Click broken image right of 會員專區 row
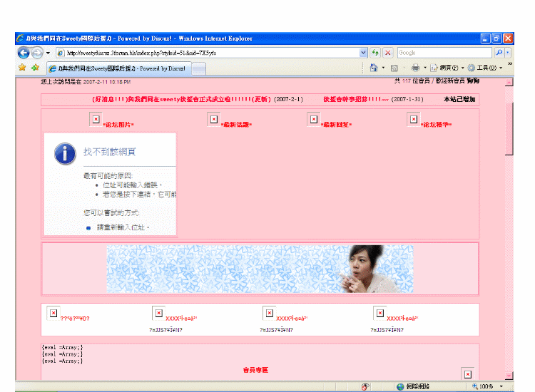Screen dimensions: 535x392 point(468,374)
